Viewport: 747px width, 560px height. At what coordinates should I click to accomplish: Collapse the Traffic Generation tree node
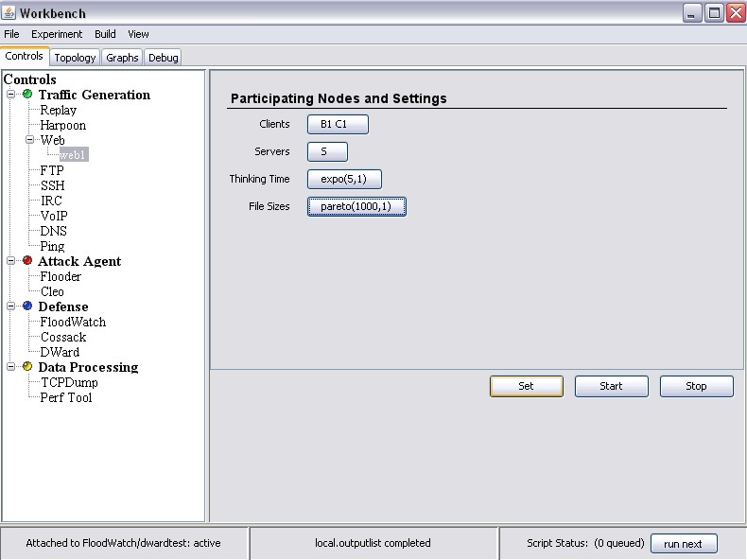coord(11,95)
